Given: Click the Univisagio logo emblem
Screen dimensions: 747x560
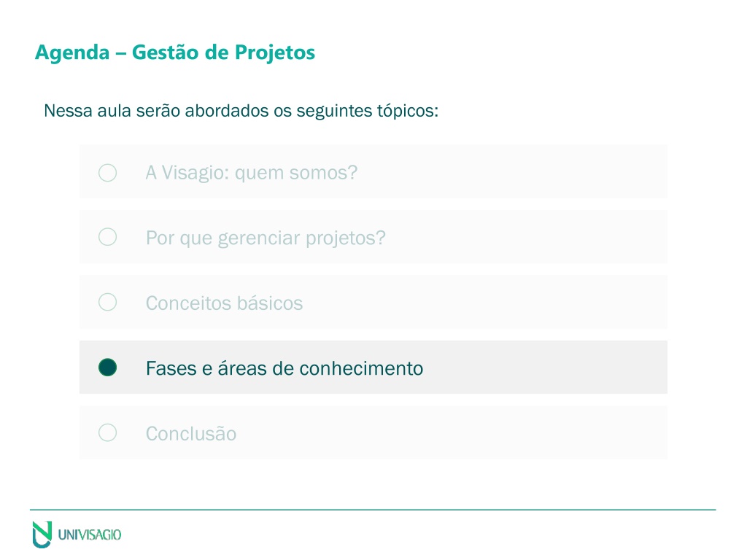Looking at the screenshot, I should pyautogui.click(x=42, y=534).
